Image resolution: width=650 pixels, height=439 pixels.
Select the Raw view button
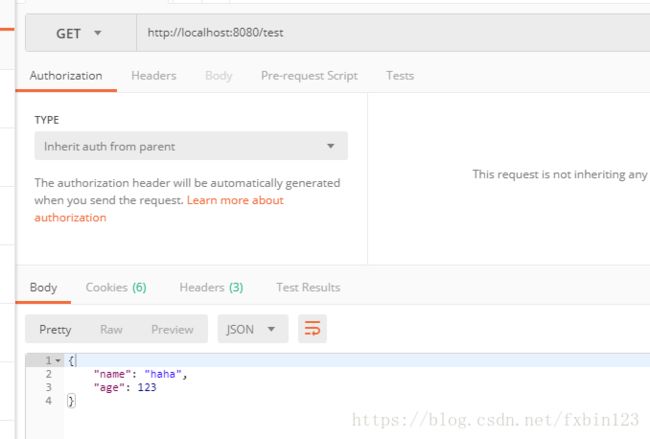[111, 330]
